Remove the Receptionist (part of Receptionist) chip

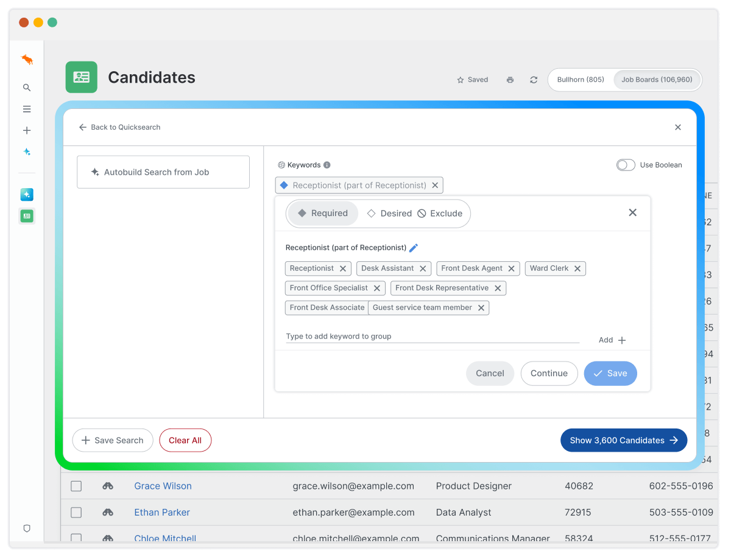[435, 186]
